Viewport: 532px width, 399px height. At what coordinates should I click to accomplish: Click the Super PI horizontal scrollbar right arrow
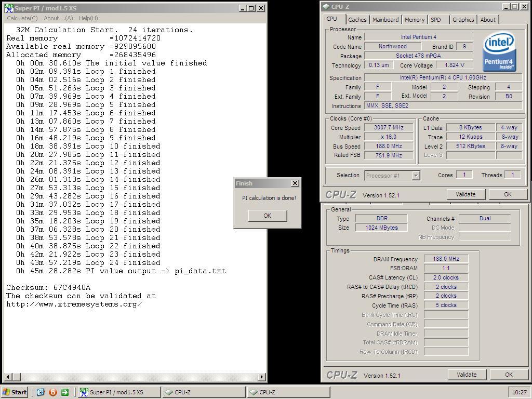click(x=261, y=376)
